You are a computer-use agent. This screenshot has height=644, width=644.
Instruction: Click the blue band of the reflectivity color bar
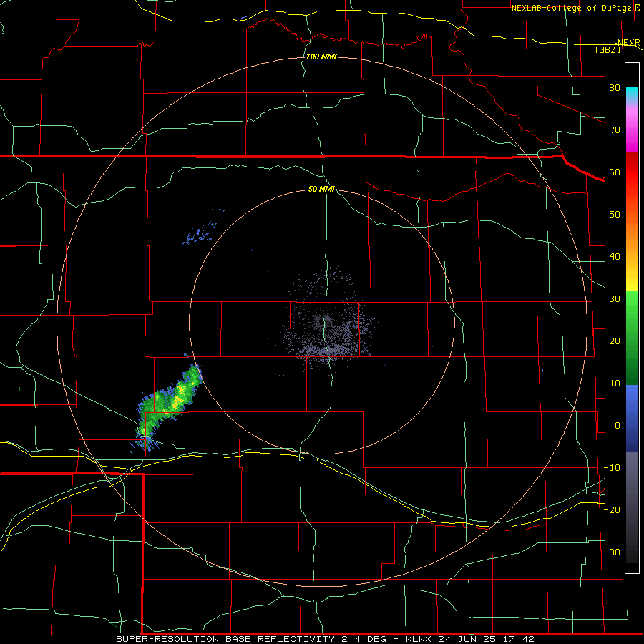pyautogui.click(x=632, y=419)
